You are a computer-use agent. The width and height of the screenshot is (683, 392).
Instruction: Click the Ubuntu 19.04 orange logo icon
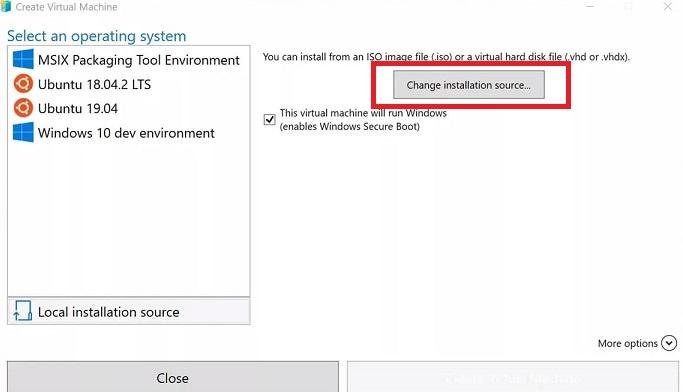pyautogui.click(x=23, y=108)
